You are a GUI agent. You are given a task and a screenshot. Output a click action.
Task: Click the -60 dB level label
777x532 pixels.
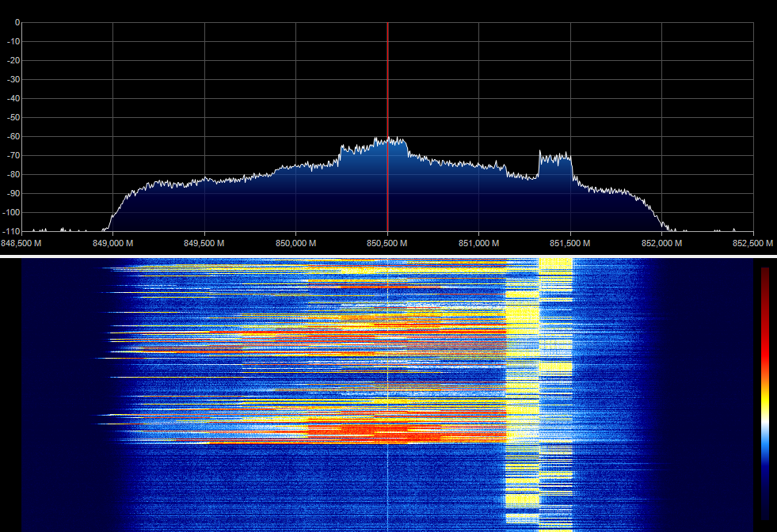13,136
